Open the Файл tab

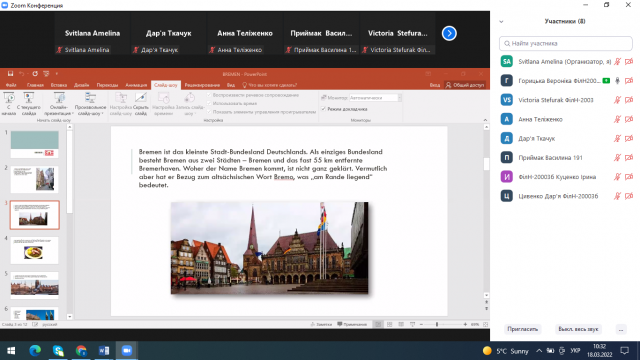click(11, 85)
